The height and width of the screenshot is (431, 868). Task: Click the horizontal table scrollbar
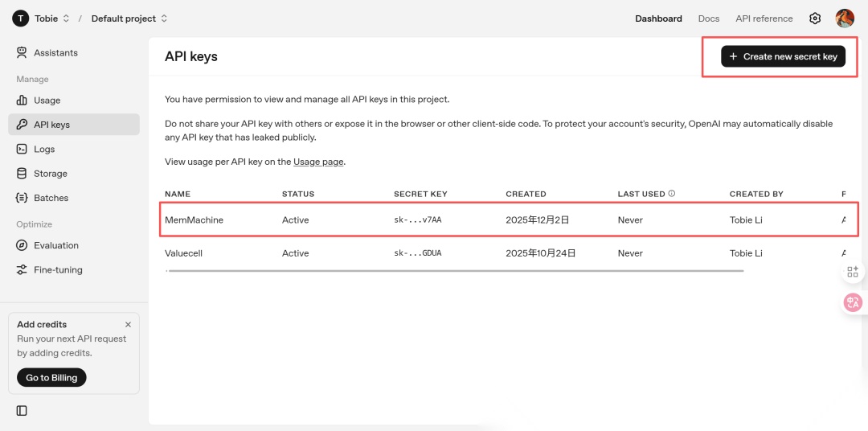pyautogui.click(x=455, y=271)
